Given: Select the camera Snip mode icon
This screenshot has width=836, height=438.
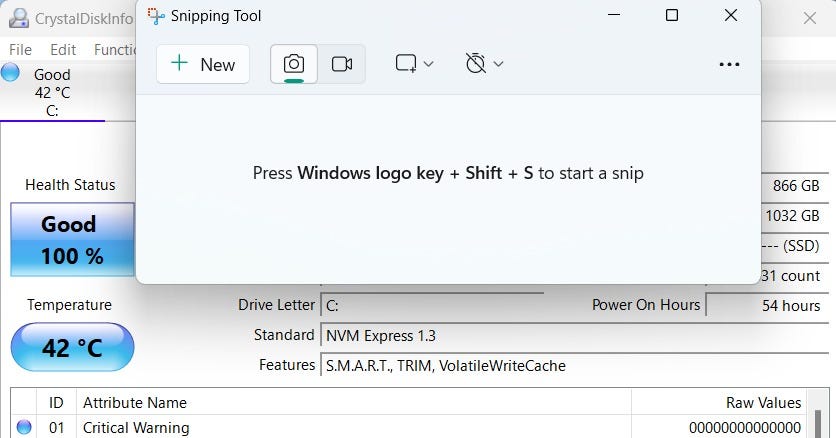Looking at the screenshot, I should (294, 64).
